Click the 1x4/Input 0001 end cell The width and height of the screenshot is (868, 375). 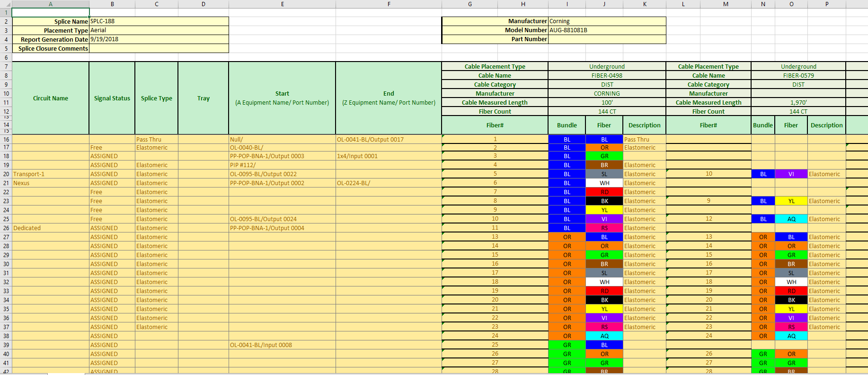[388, 156]
